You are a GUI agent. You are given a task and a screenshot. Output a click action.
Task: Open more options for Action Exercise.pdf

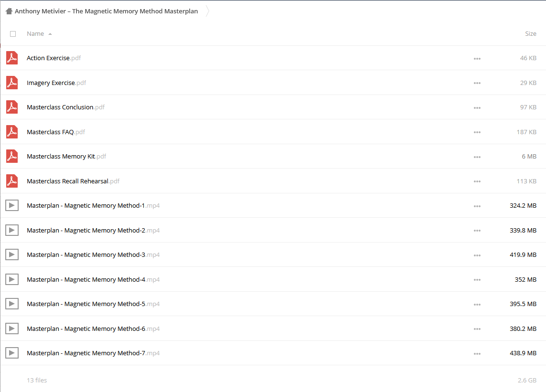point(477,58)
